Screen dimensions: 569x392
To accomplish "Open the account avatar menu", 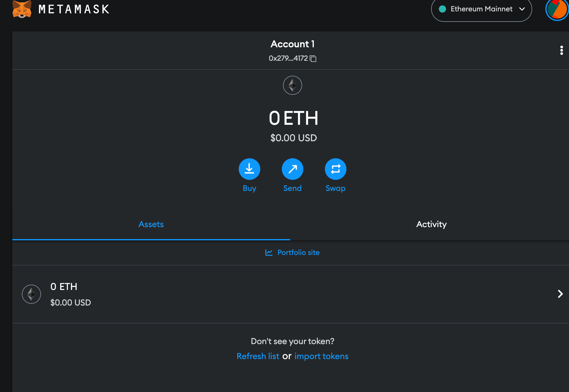I will [x=557, y=10].
